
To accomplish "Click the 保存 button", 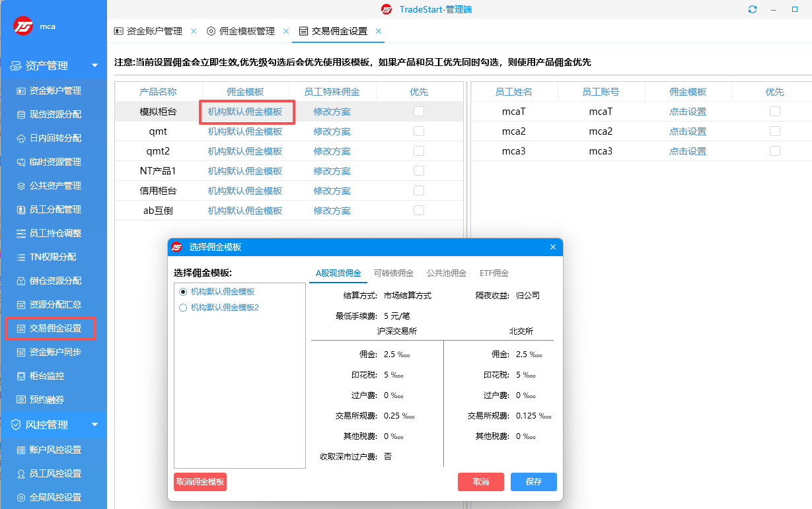I will (533, 482).
